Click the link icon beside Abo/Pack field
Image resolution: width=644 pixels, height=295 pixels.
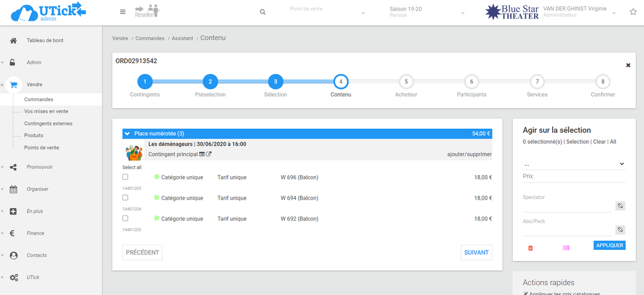point(620,229)
